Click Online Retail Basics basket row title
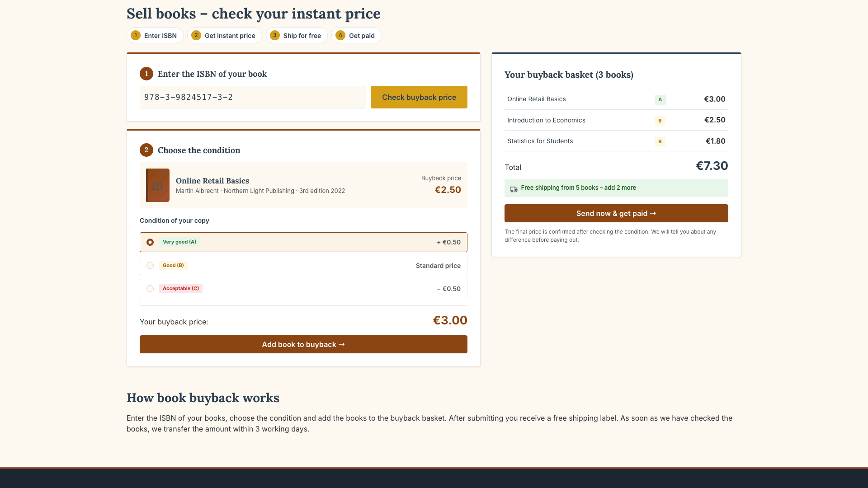The height and width of the screenshot is (488, 868). coord(536,99)
